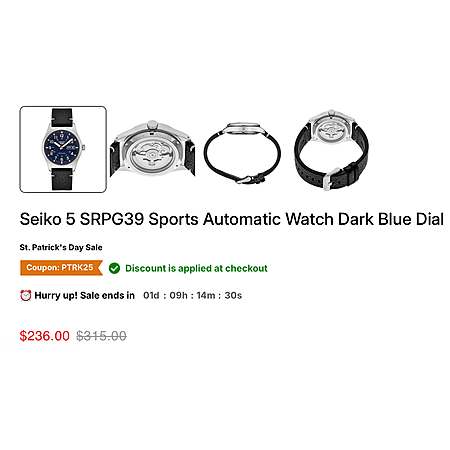
Task: Click the green checkmark discount icon
Action: coord(114,268)
